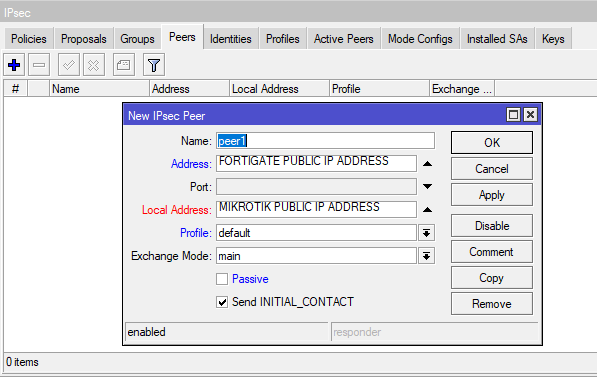This screenshot has height=377, width=597.
Task: Open the Profile dropdown
Action: coord(426,233)
